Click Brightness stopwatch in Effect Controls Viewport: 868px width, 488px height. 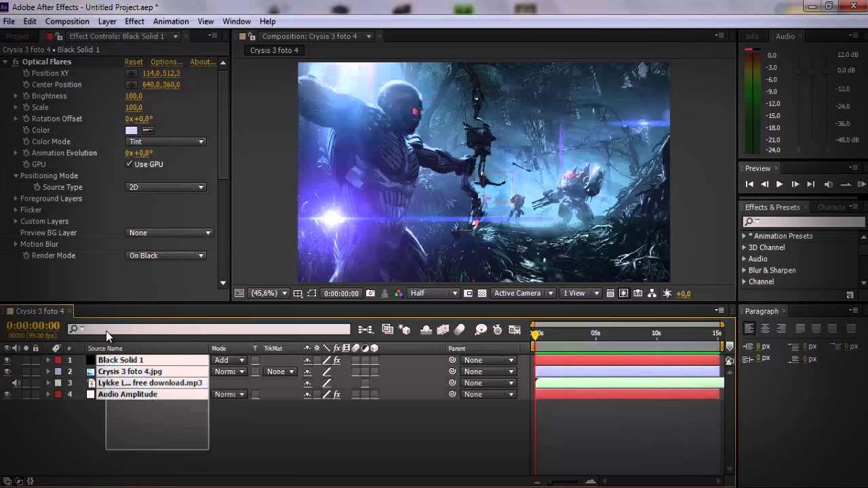tap(26, 96)
